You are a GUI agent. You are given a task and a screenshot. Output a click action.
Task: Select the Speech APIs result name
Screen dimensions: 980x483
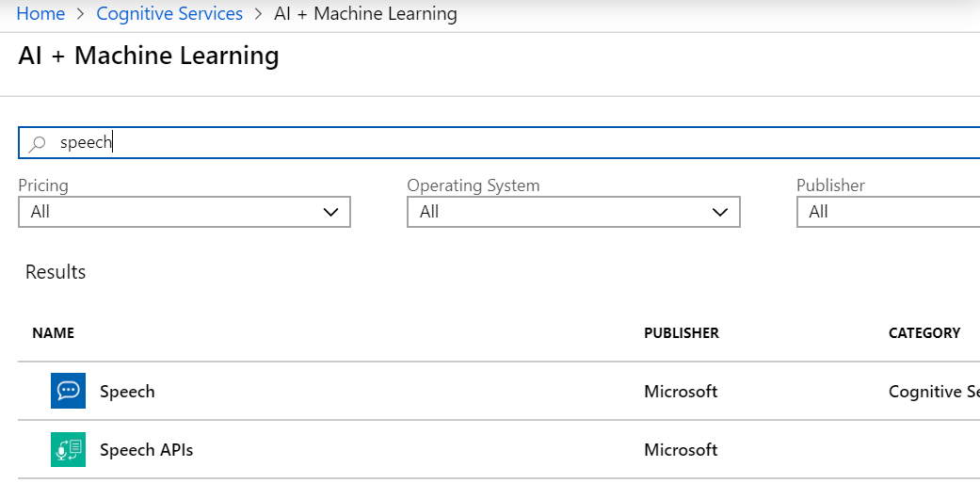click(x=146, y=449)
